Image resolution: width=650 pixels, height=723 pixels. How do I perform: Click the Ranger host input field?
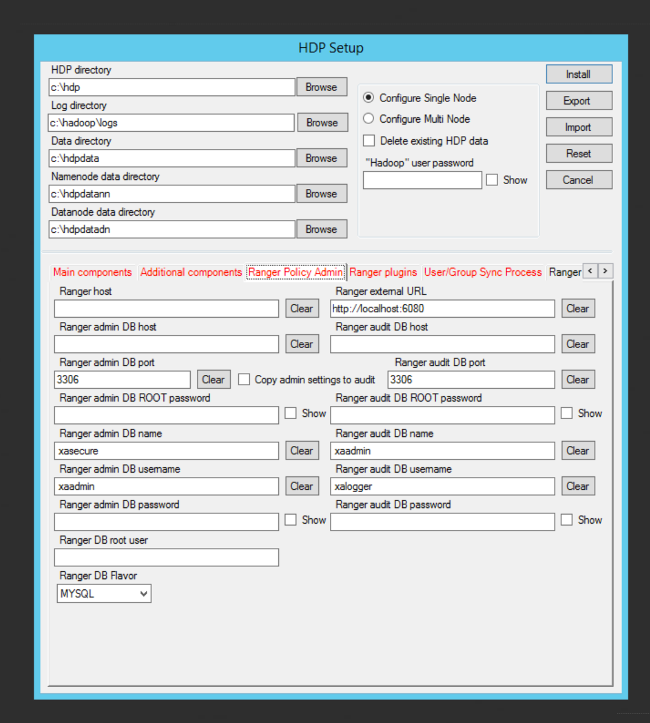[167, 309]
